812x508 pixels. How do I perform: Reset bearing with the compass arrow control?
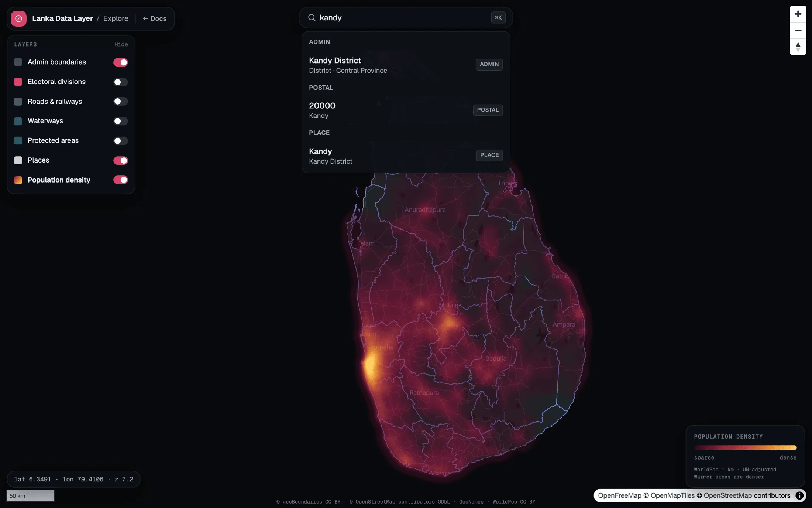[x=798, y=47]
